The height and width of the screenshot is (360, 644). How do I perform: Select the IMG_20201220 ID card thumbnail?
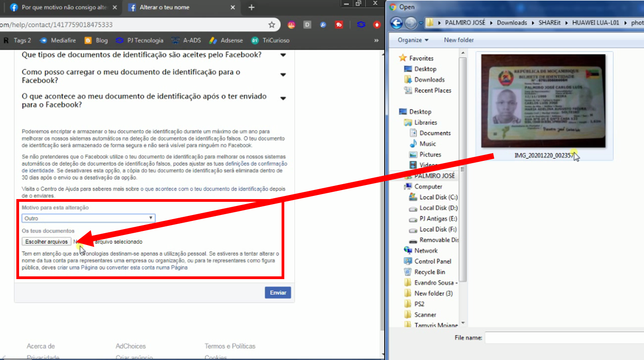(543, 101)
